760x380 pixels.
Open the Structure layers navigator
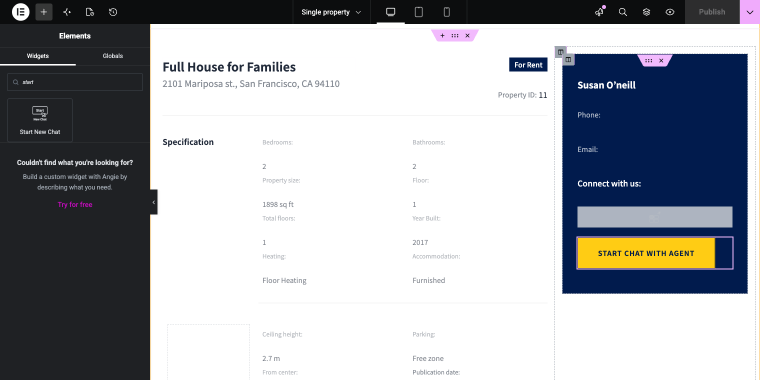[646, 12]
